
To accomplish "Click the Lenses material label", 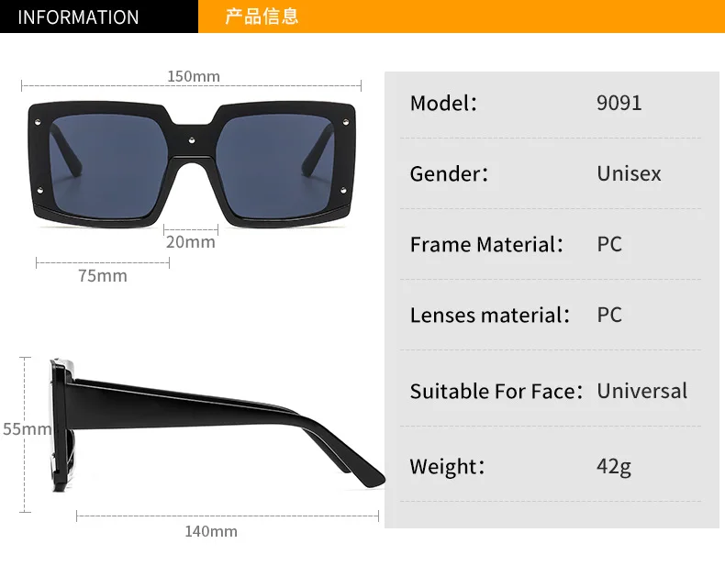I will tap(490, 316).
